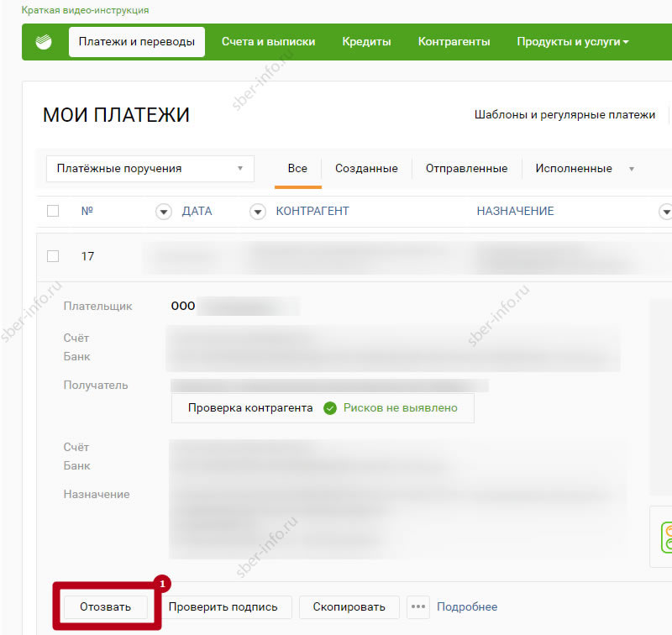Switch to Отправленные tab
The width and height of the screenshot is (672, 635).
[466, 169]
